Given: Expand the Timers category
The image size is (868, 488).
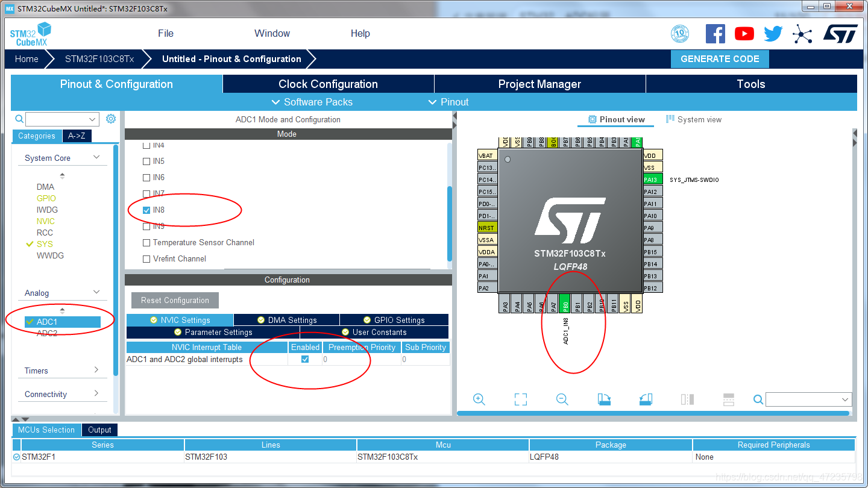Looking at the screenshot, I should (96, 370).
